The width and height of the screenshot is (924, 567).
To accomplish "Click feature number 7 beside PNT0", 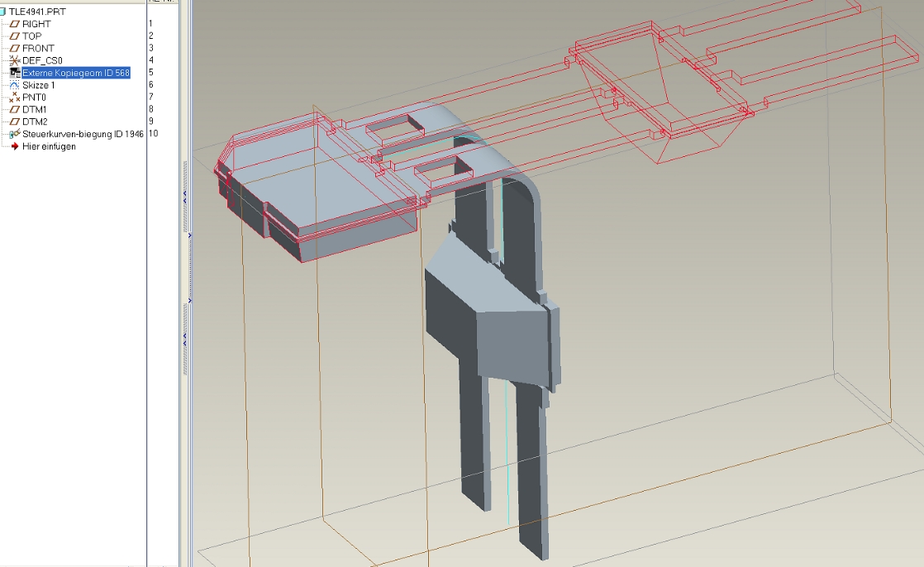I will [151, 98].
